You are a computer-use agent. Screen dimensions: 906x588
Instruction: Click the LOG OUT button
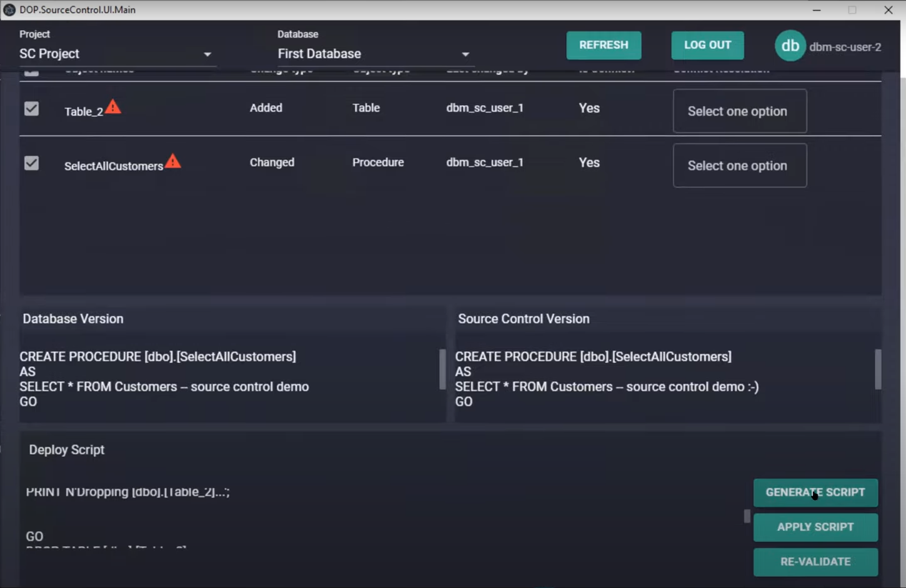click(707, 45)
